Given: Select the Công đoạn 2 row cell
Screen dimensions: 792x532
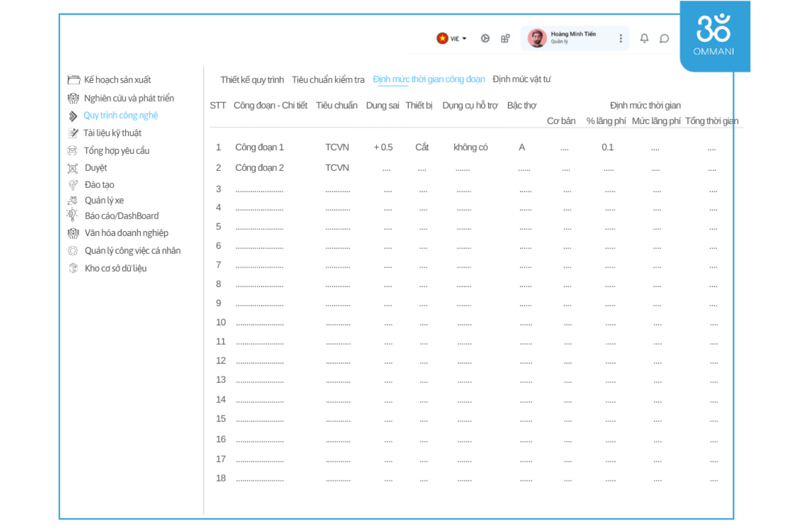Looking at the screenshot, I should coord(259,168).
